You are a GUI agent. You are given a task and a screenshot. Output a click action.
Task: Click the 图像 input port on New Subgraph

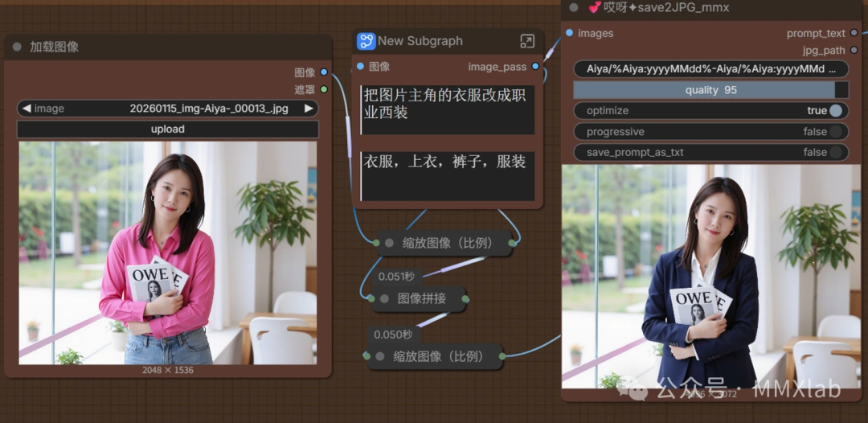click(x=360, y=67)
